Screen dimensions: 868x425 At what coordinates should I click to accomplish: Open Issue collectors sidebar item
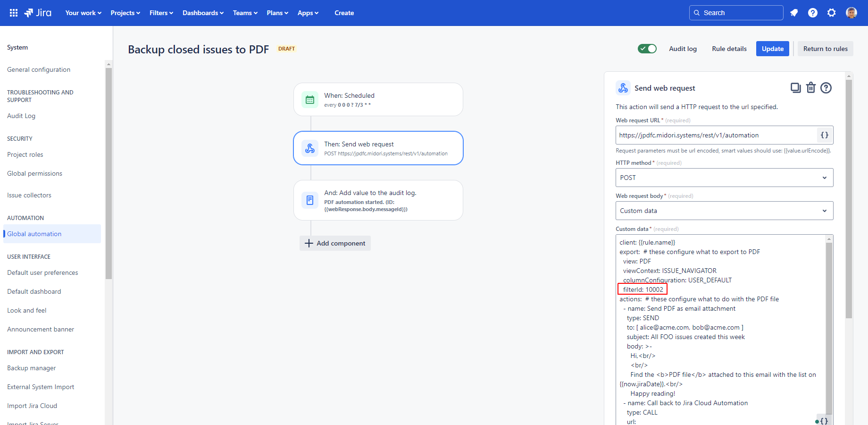point(29,195)
